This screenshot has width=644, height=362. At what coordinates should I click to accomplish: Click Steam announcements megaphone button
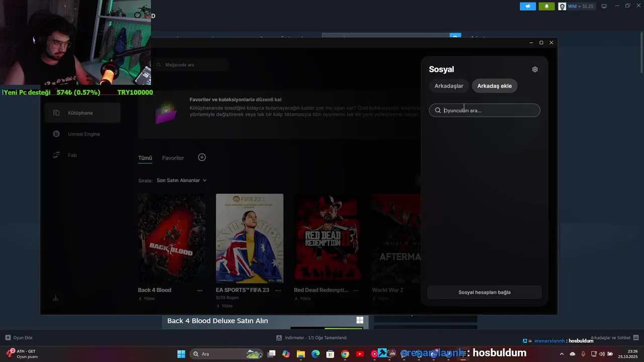(x=528, y=6)
